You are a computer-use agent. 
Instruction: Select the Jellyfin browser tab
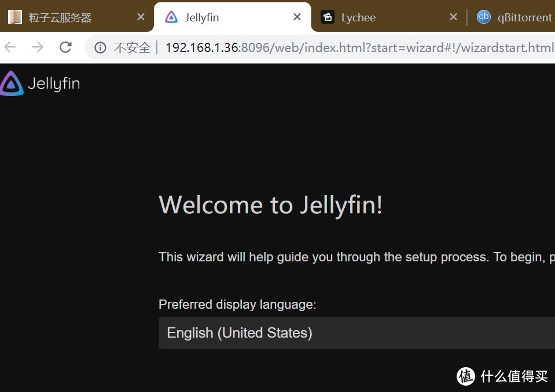232,17
